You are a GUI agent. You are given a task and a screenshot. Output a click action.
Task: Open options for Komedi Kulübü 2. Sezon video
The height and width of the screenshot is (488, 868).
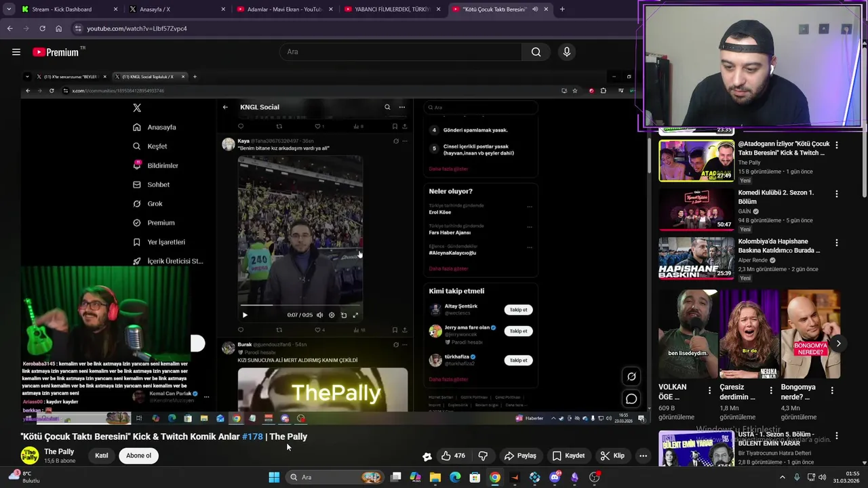coord(836,194)
